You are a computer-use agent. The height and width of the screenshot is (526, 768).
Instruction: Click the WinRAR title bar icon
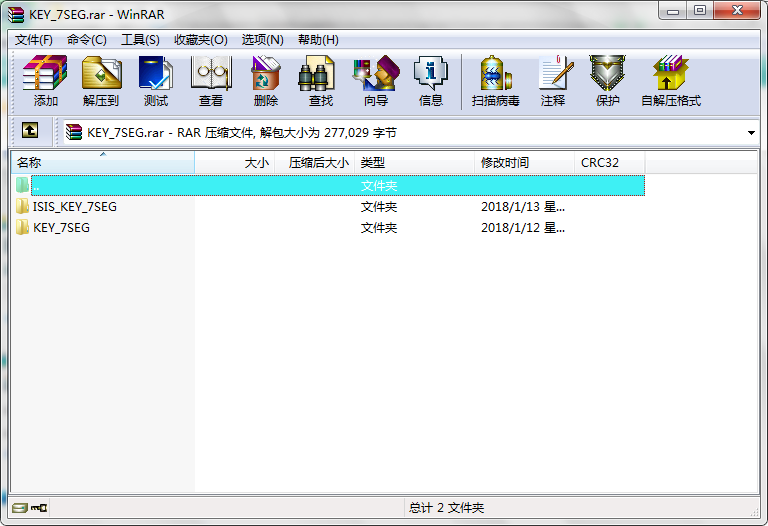(x=16, y=15)
